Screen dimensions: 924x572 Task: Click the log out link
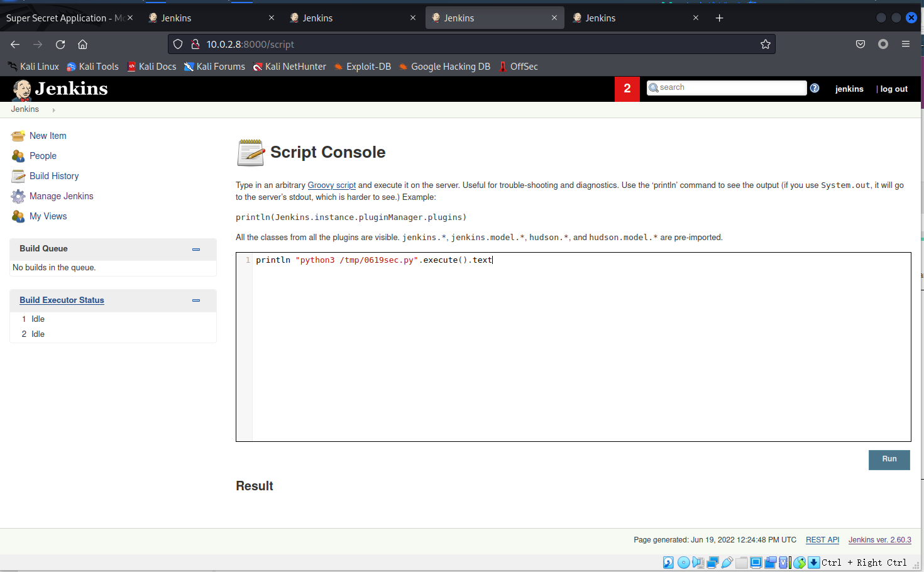point(894,89)
